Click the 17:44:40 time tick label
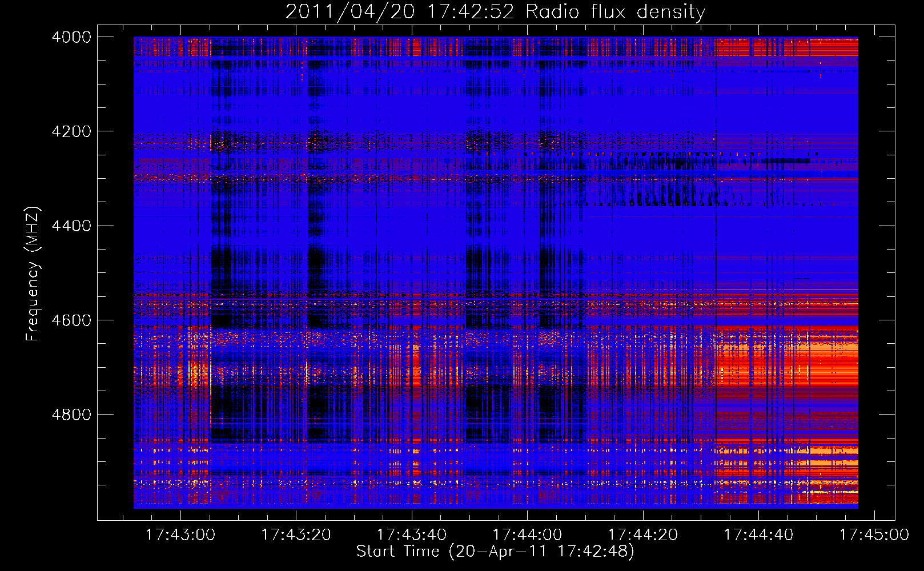924x571 pixels. [x=758, y=534]
